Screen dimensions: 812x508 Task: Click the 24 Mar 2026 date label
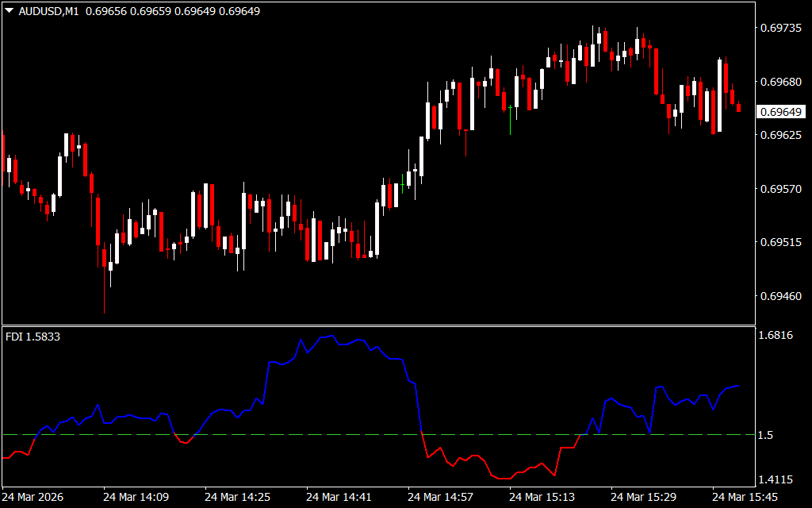[x=33, y=497]
